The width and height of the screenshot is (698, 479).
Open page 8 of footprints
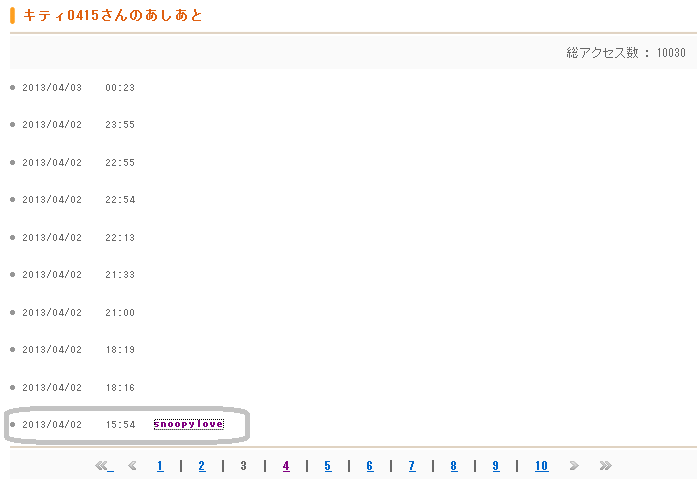(x=454, y=466)
